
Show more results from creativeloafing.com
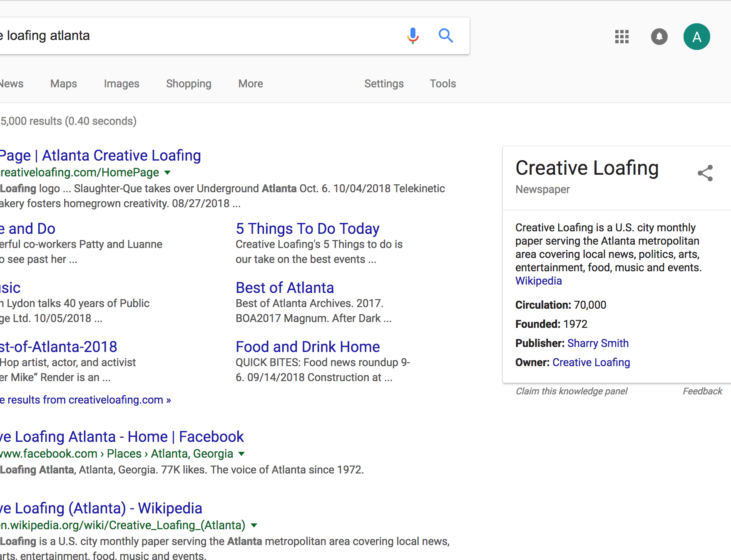point(85,400)
